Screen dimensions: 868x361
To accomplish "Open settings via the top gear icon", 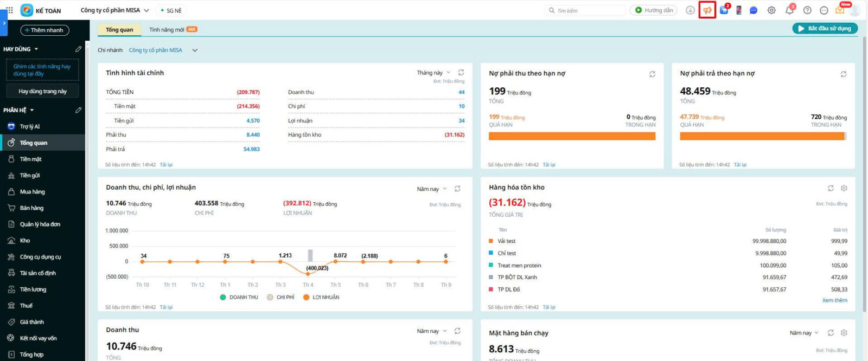I will click(x=771, y=10).
